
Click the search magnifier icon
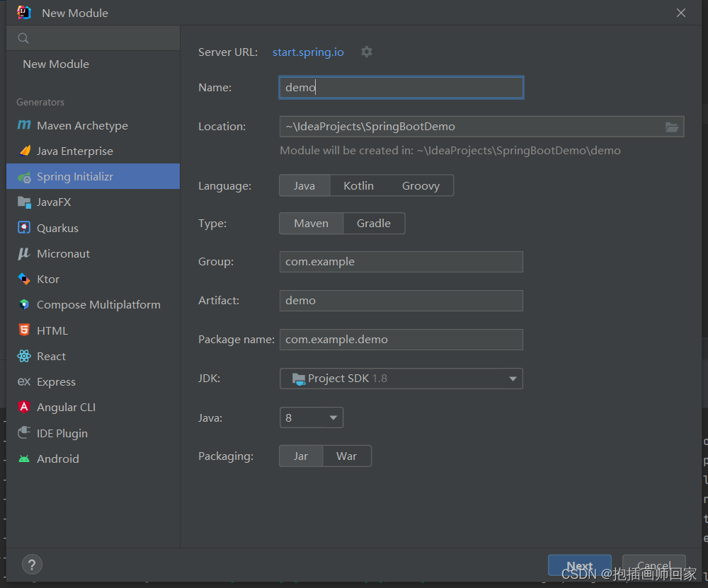[23, 38]
